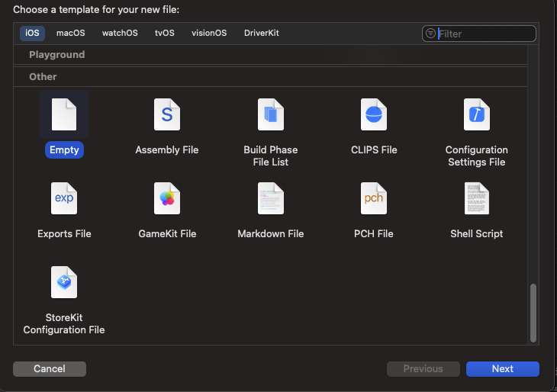Click the Configuration Settings File label
Screen dimensions: 557x392
coord(477,156)
